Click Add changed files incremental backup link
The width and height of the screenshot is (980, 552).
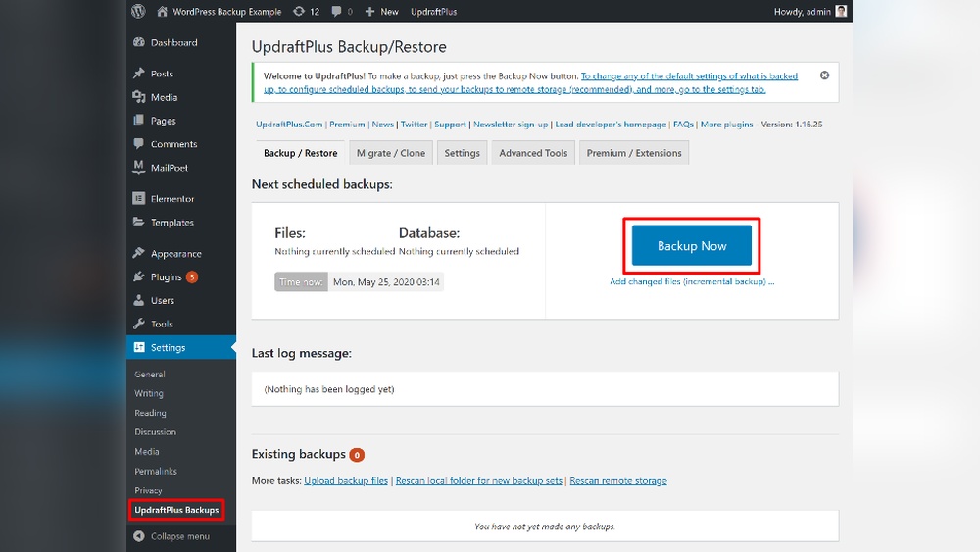pyautogui.click(x=692, y=281)
